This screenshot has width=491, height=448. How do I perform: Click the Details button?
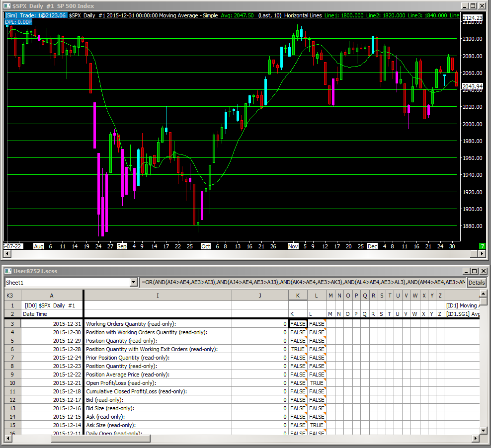476,282
